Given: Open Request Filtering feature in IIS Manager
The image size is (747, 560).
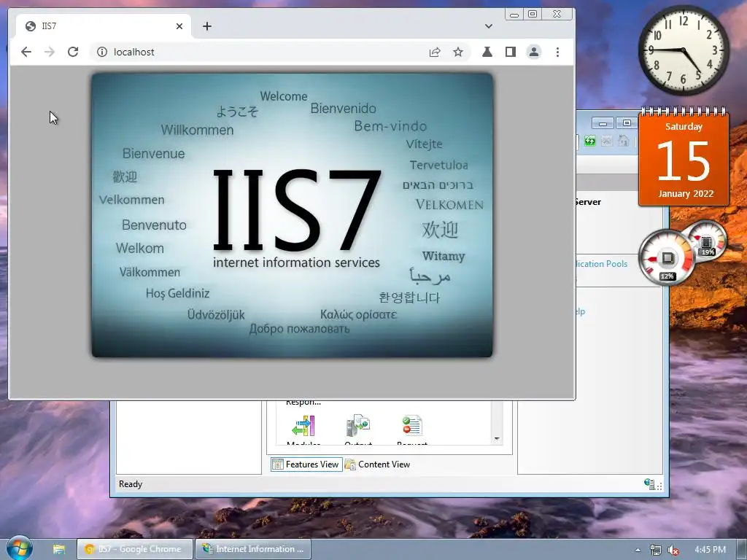Looking at the screenshot, I should click(x=412, y=430).
